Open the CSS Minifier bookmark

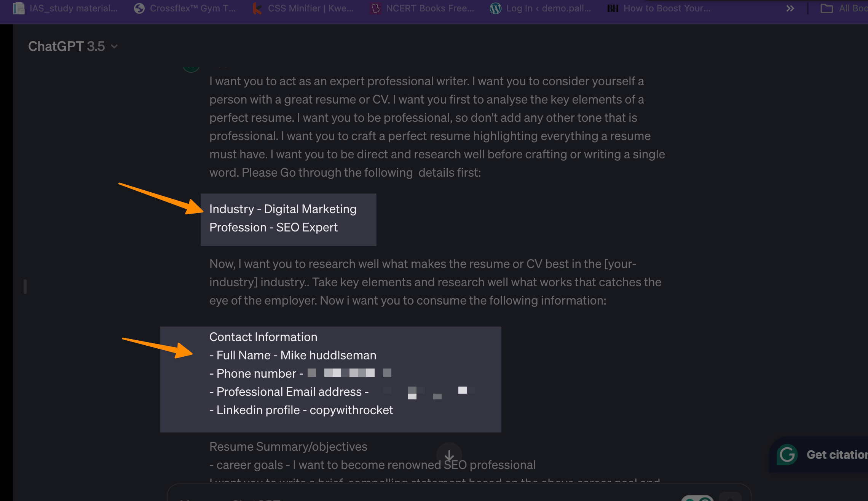304,8
